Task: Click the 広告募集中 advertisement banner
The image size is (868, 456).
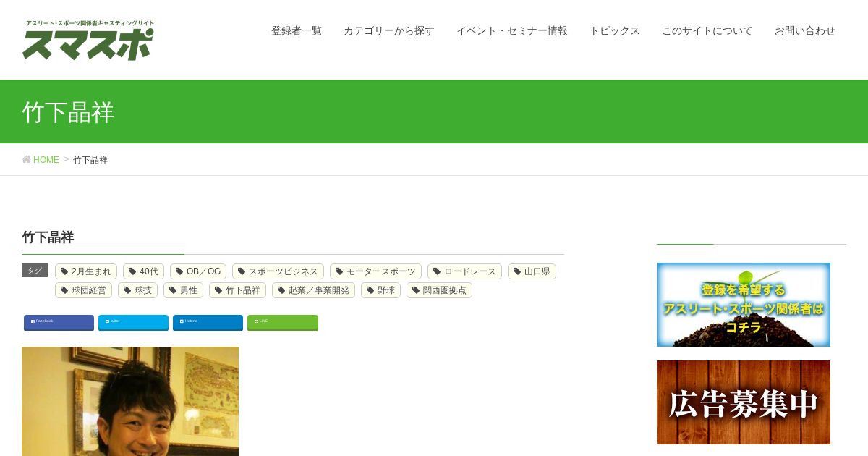Action: 744,402
